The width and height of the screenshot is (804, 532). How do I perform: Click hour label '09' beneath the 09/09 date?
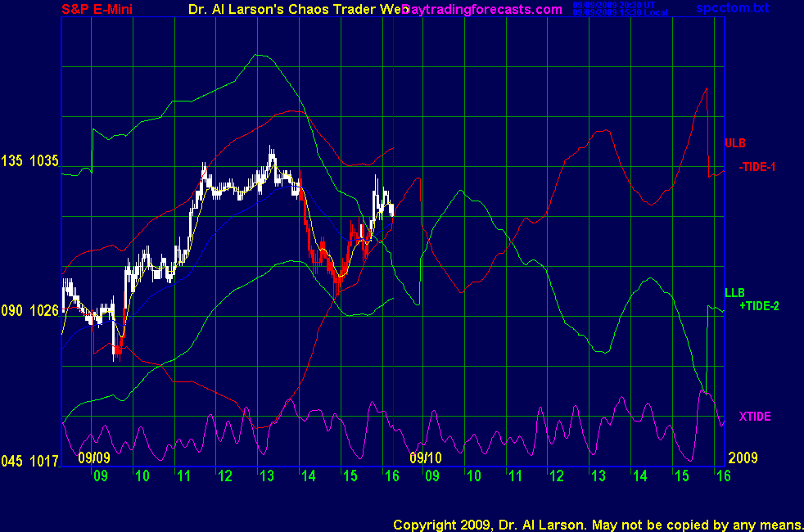click(101, 476)
